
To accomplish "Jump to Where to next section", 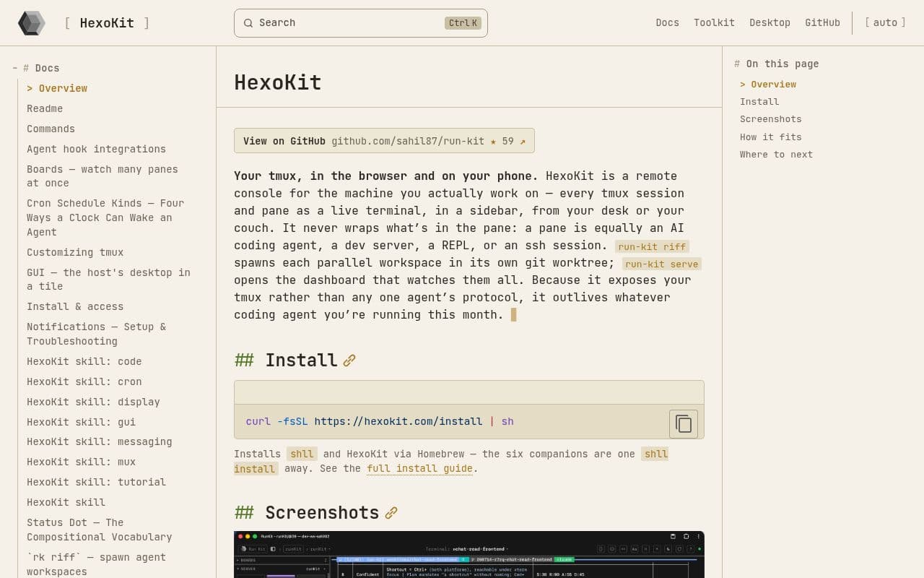I will coord(776,155).
